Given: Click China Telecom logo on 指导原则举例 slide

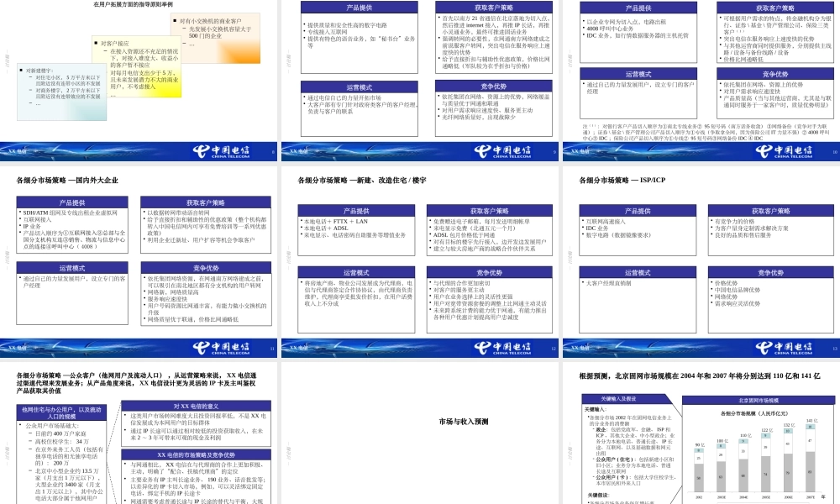Looking at the screenshot, I should tap(221, 151).
